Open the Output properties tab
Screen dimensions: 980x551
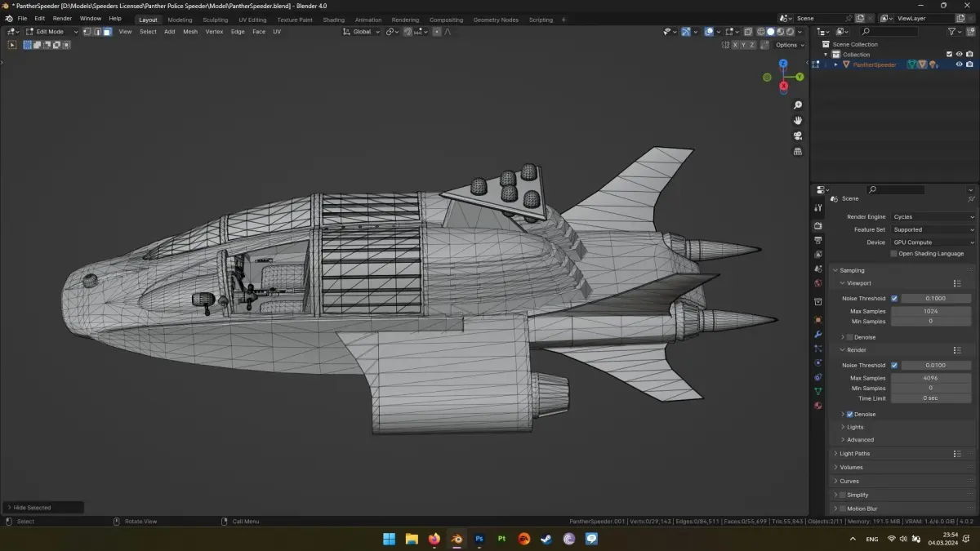(818, 240)
